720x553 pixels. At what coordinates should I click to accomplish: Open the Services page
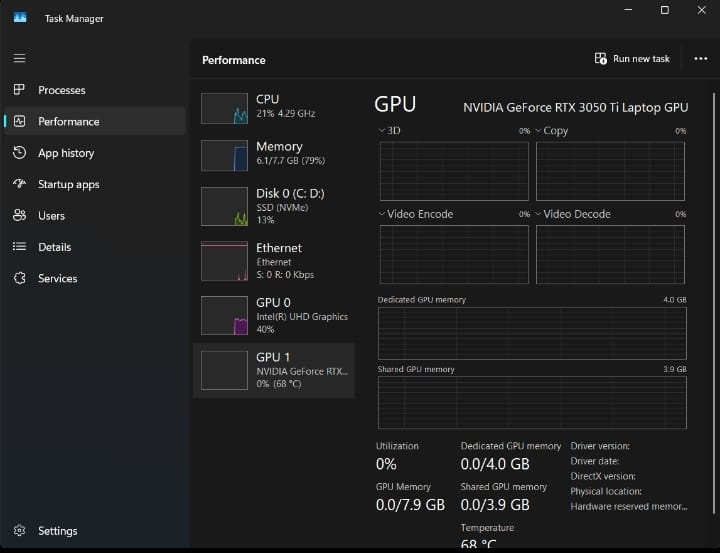[95, 278]
